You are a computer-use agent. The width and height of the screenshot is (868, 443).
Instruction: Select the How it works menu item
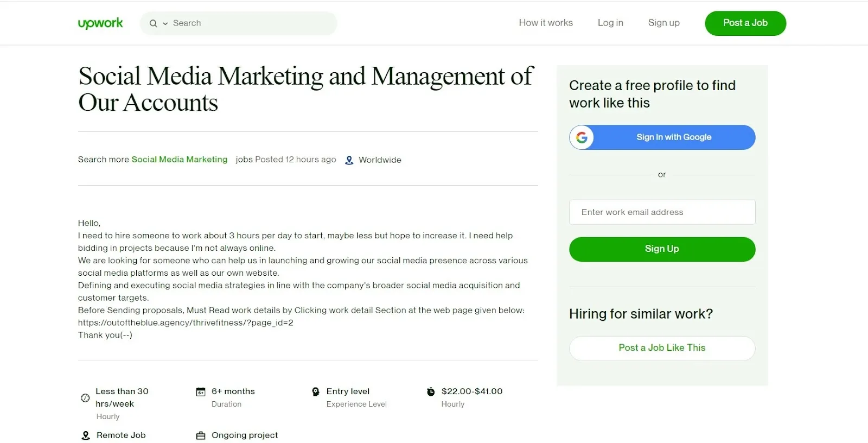(x=545, y=23)
